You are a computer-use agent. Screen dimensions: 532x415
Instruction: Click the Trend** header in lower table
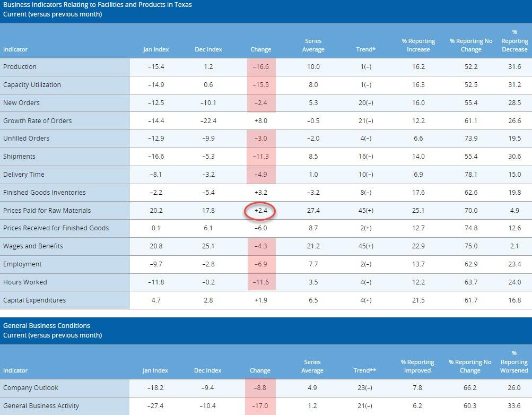(x=364, y=370)
